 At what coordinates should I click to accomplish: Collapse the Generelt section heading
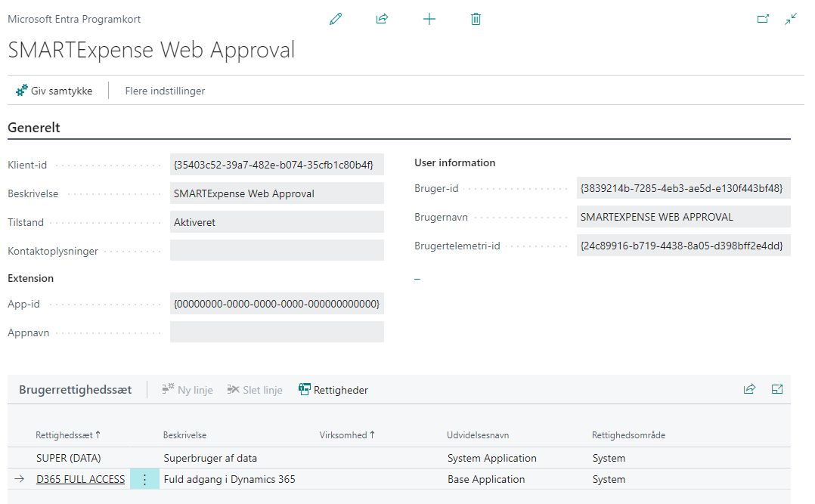tap(34, 128)
